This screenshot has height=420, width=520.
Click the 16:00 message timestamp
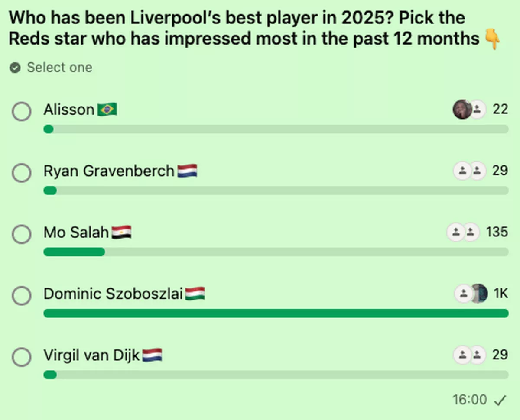tap(470, 400)
